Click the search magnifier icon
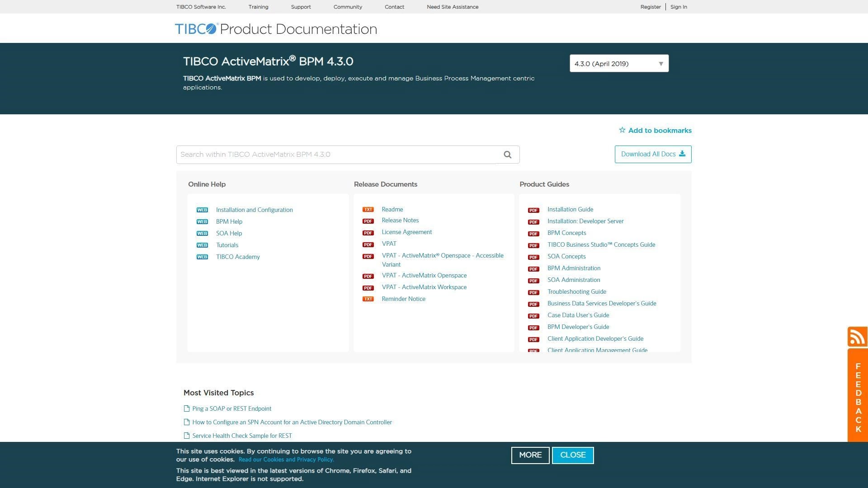 [508, 155]
